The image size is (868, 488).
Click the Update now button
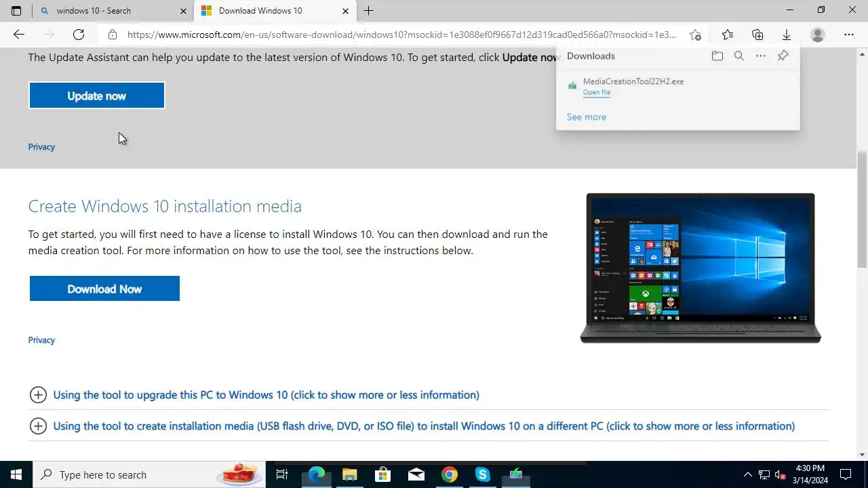click(97, 96)
